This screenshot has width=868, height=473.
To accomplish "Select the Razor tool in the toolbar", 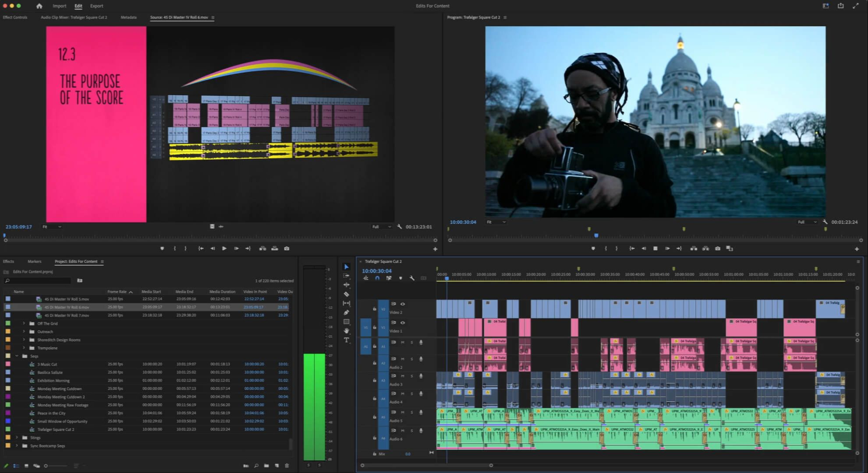I will (346, 294).
